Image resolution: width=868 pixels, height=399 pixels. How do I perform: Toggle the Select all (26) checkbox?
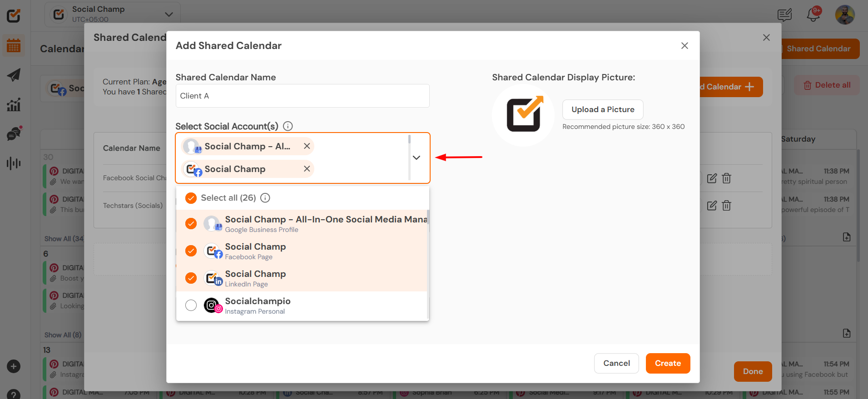click(191, 198)
